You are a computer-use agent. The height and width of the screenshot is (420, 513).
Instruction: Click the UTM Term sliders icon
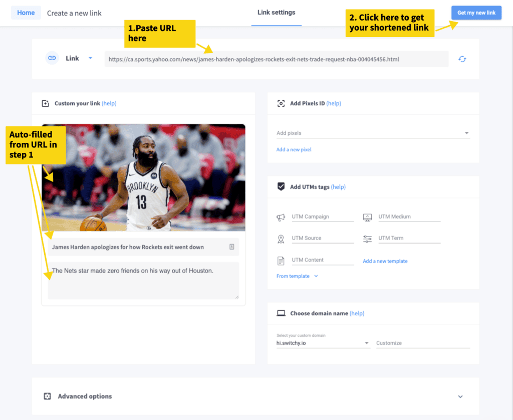tap(367, 239)
